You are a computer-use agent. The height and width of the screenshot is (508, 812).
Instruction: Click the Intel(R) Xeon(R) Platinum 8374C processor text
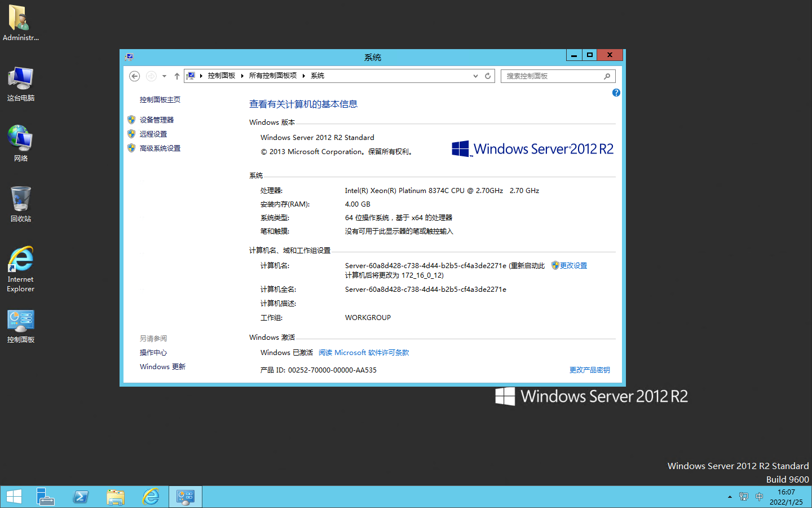(x=442, y=191)
